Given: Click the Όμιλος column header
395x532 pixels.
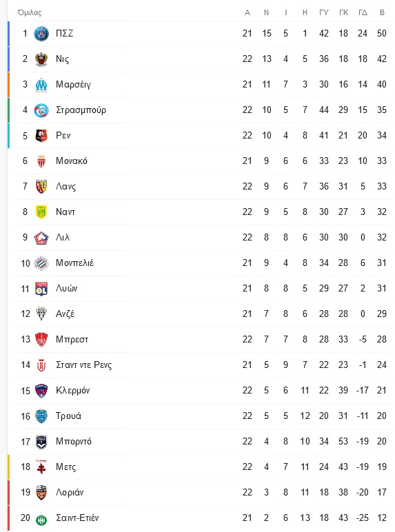Looking at the screenshot, I should point(30,12).
